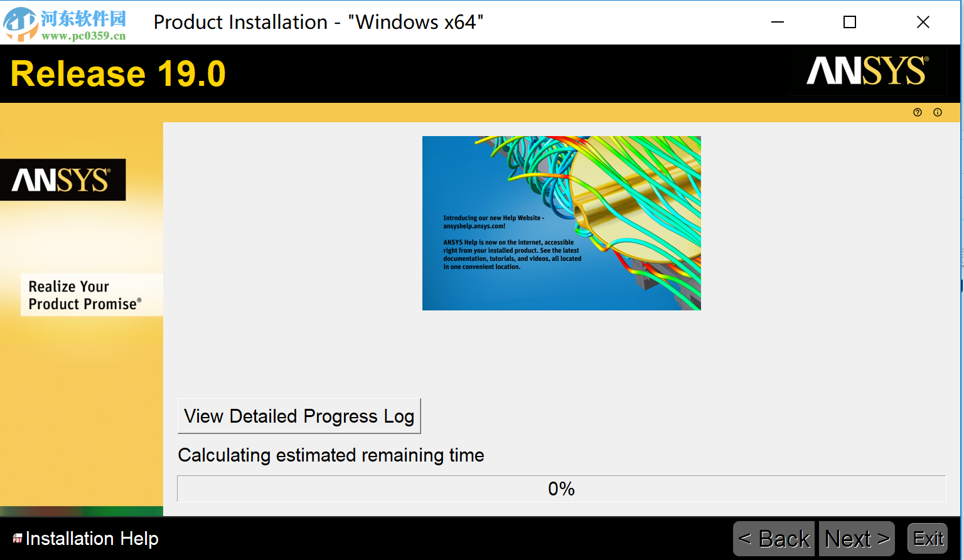Click View Detailed Progress Log button

(x=299, y=416)
